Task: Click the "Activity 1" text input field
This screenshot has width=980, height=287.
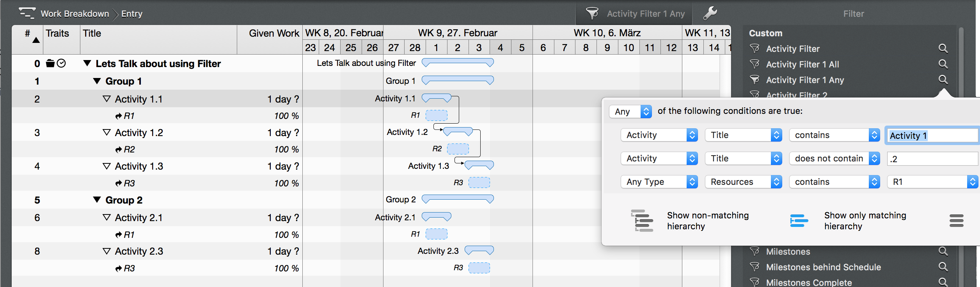Action: 932,135
